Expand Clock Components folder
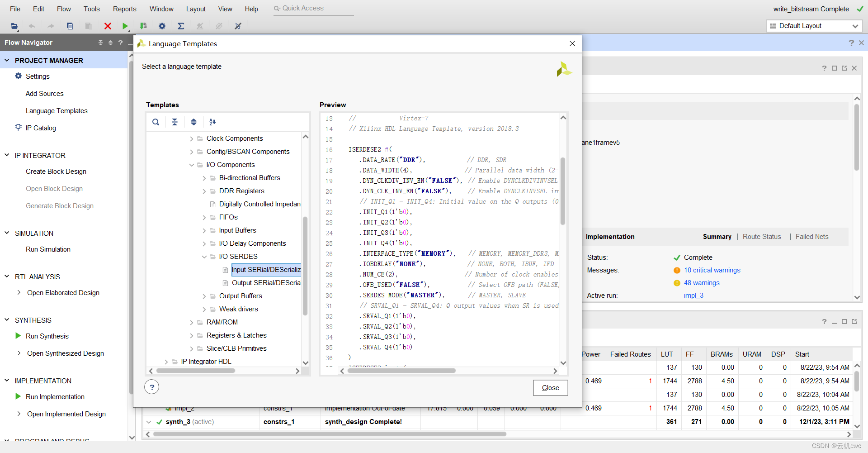Screen dimensions: 868x453 [x=192, y=139]
